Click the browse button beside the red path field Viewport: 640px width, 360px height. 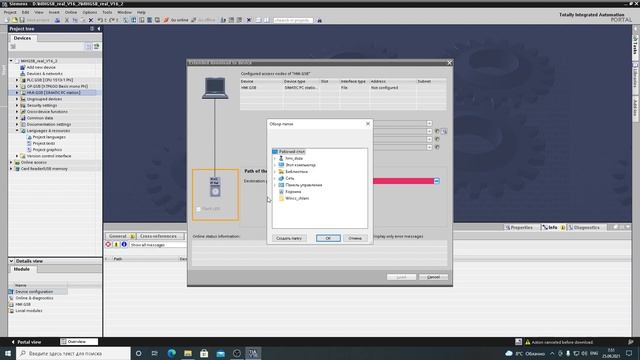click(437, 181)
